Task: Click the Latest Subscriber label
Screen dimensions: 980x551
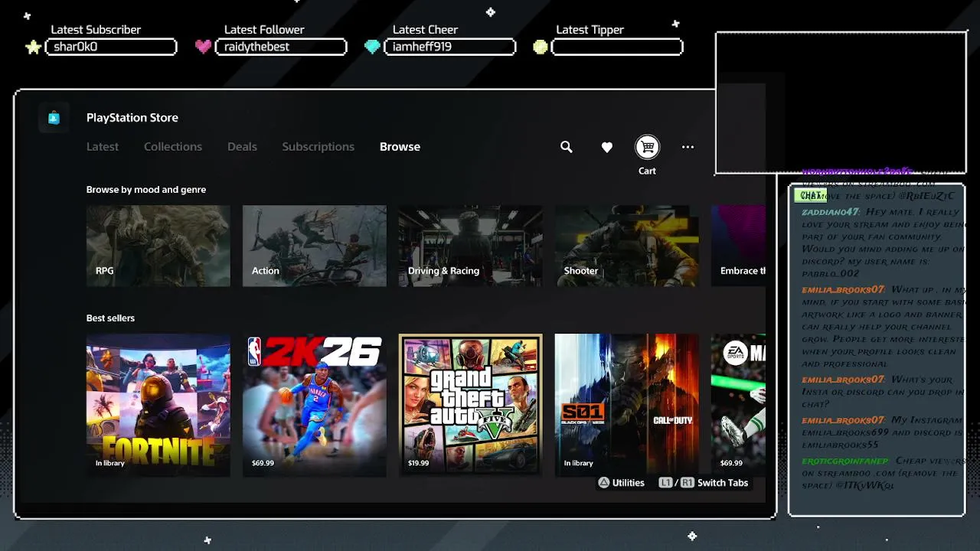Action: coord(96,30)
